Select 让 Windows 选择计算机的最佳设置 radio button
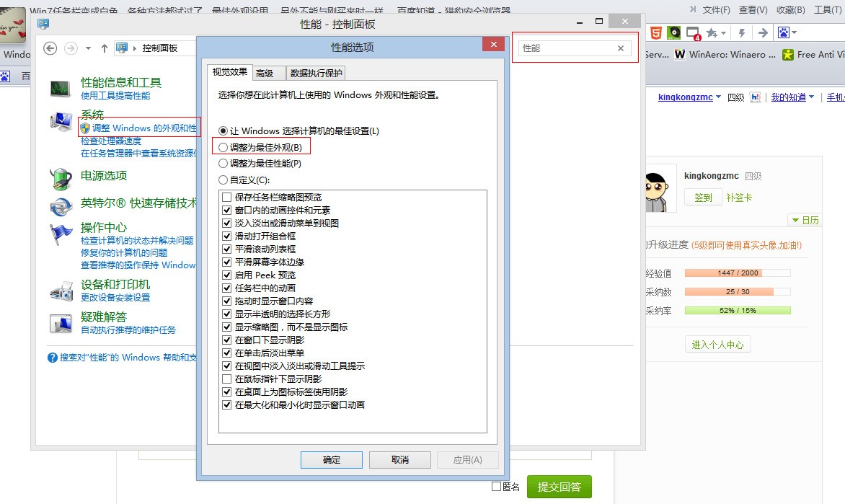The image size is (845, 504). pos(223,131)
